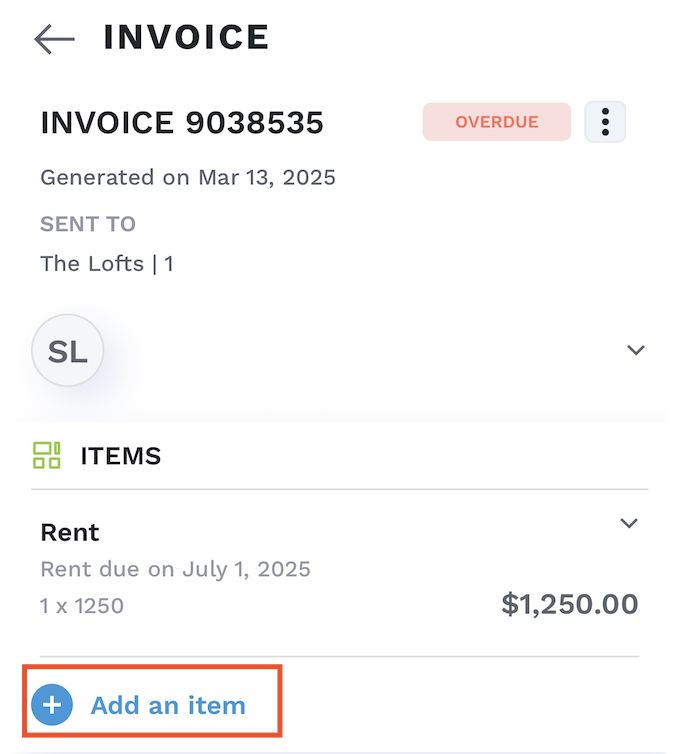Click the Generated on Mar 13, 2025 text
This screenshot has width=678, height=754.
[x=188, y=178]
